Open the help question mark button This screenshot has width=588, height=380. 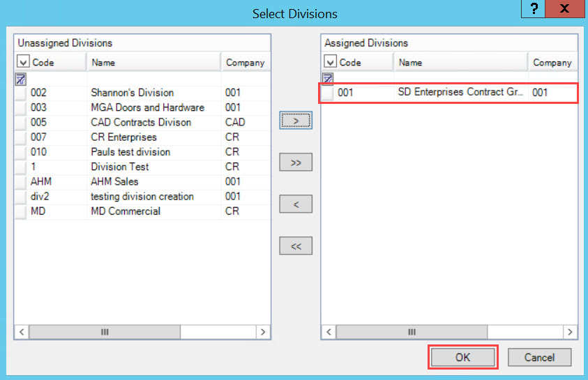[x=534, y=8]
